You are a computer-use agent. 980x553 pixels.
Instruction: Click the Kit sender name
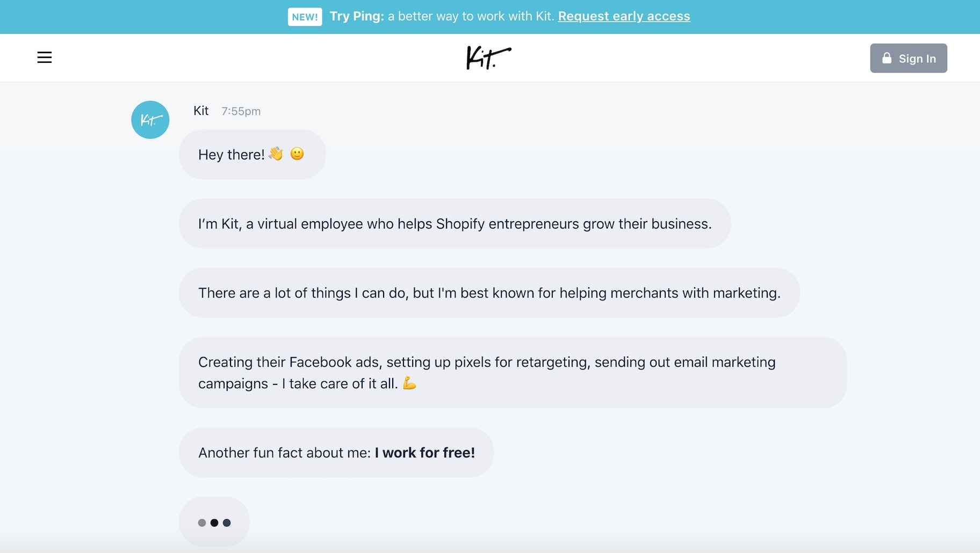(201, 111)
